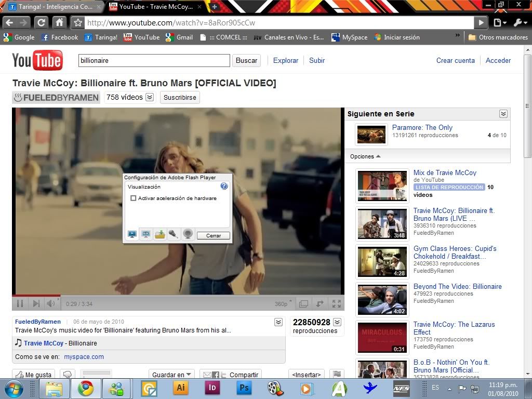Select the Flash microphone tab icon
Image resolution: width=532 pixels, height=399 pixels.
click(174, 234)
